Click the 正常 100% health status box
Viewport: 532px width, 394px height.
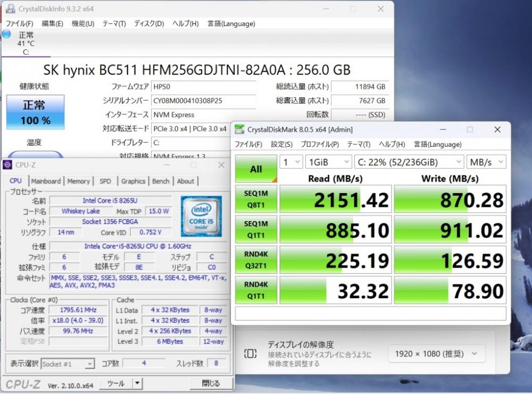tap(35, 112)
